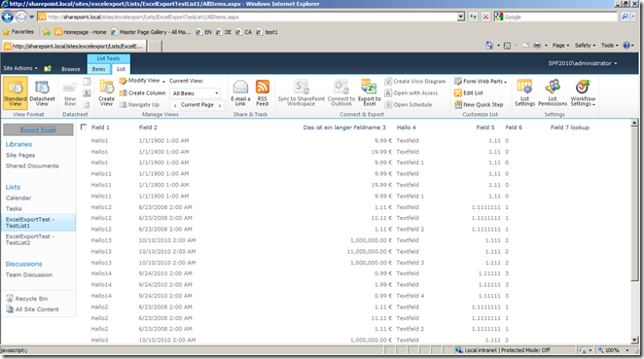Click the browser Back button
The height and width of the screenshot is (359, 644).
[8, 17]
